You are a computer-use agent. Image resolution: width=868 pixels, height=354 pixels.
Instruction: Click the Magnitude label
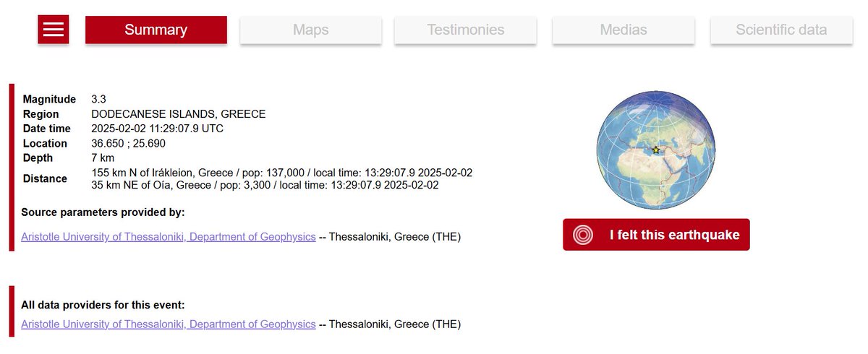[x=49, y=99]
